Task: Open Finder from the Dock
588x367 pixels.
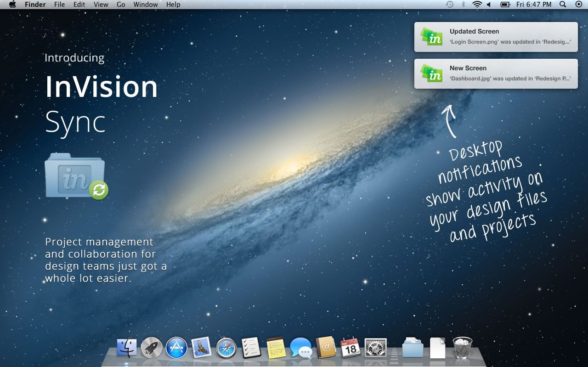Action: pos(127,348)
